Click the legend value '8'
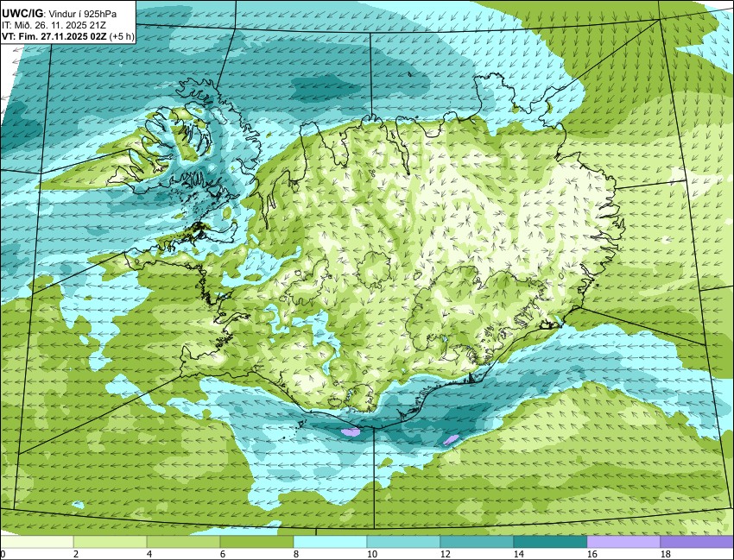Viewport: 734px width, 560px height. (x=296, y=554)
